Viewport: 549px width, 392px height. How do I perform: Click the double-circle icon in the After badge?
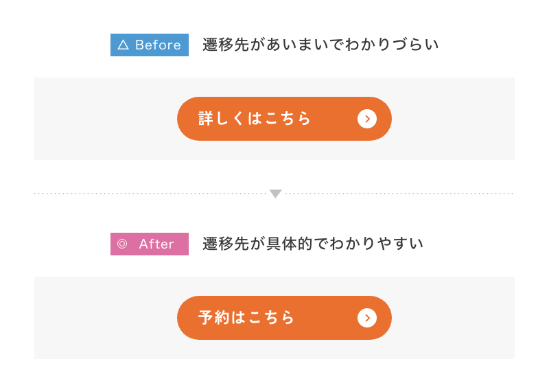coord(122,244)
